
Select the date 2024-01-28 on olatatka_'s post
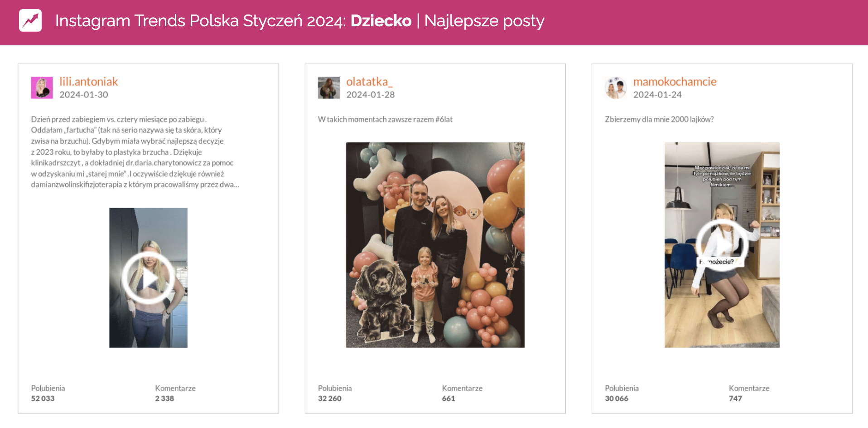pyautogui.click(x=371, y=95)
